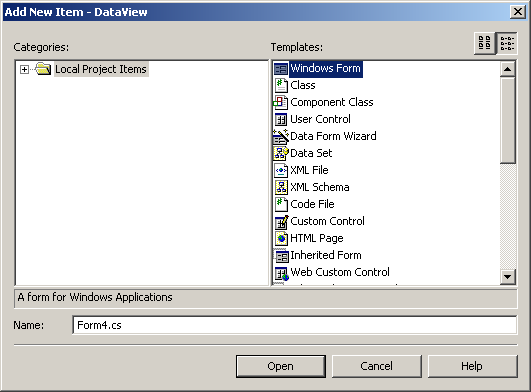Image resolution: width=531 pixels, height=392 pixels.
Task: Click the Open button
Action: 281,366
